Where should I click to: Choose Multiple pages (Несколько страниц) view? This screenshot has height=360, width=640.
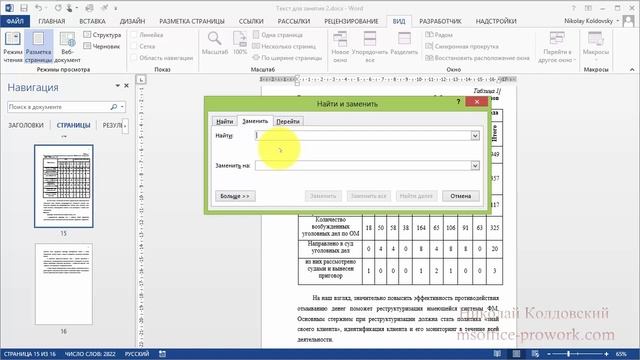[284, 47]
